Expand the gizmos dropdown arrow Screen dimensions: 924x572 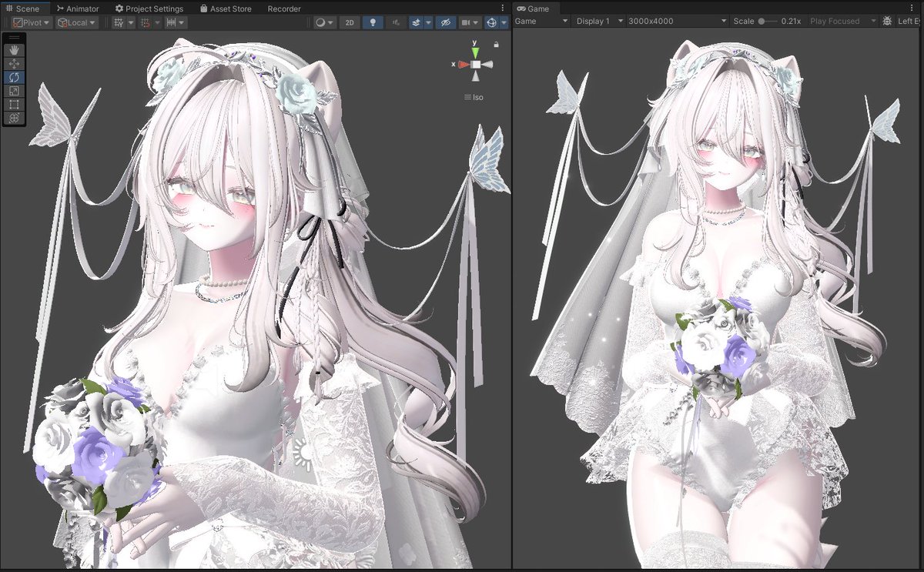[504, 22]
